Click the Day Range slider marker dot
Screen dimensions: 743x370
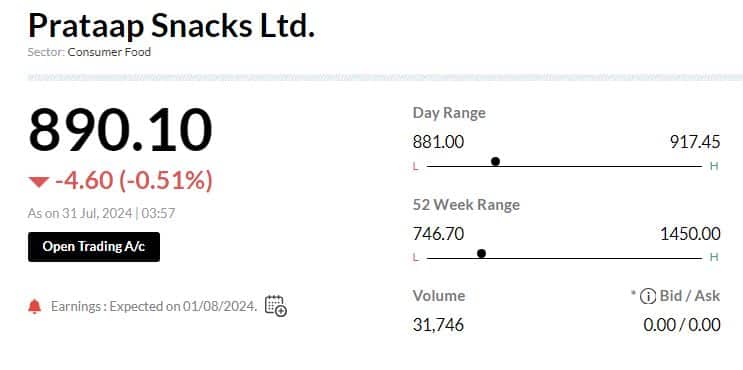(495, 162)
